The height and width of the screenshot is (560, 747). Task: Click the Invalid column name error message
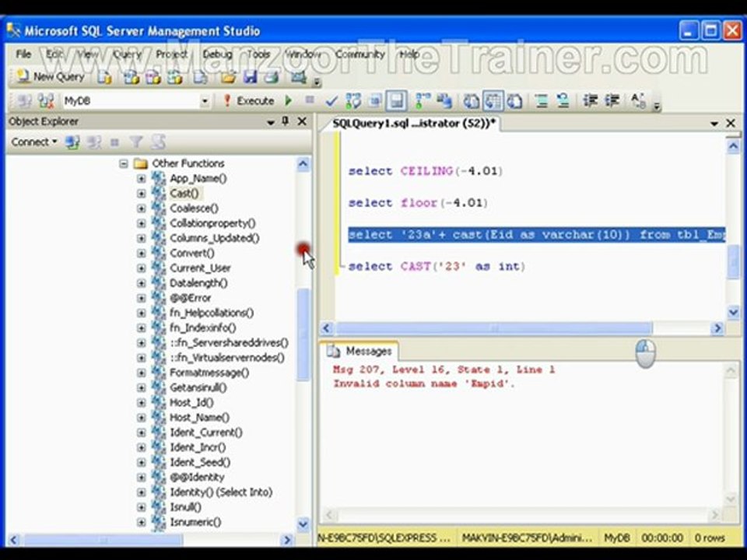click(424, 383)
